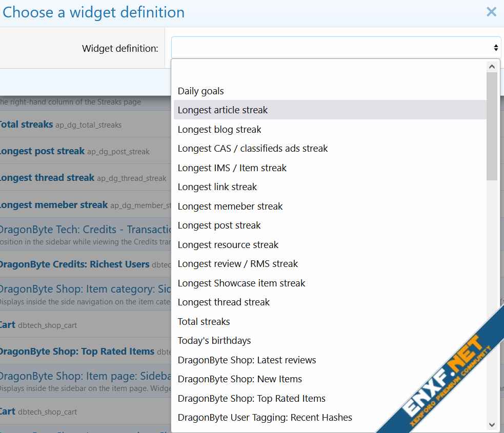Choose Today's birthdays option
Screen dimensions: 504x433
tap(214, 341)
